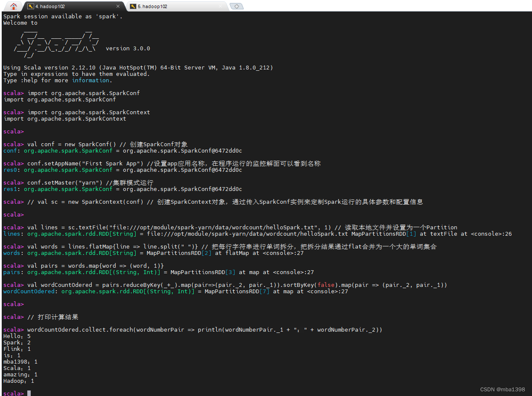Click the "Spark: 2" result line
The image size is (532, 396).
pos(17,343)
